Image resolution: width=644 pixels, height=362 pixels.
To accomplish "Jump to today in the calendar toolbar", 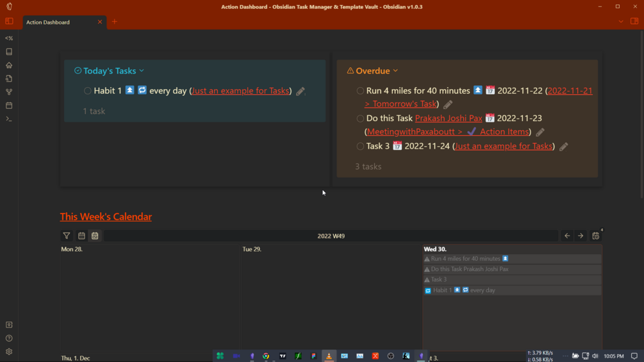I will pos(595,236).
